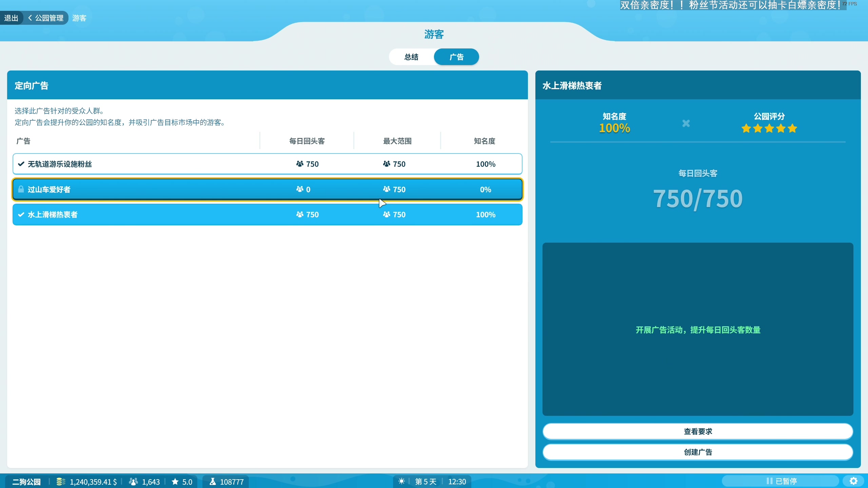Click the yellow 100% 知名度 value
868x488 pixels.
(x=614, y=128)
